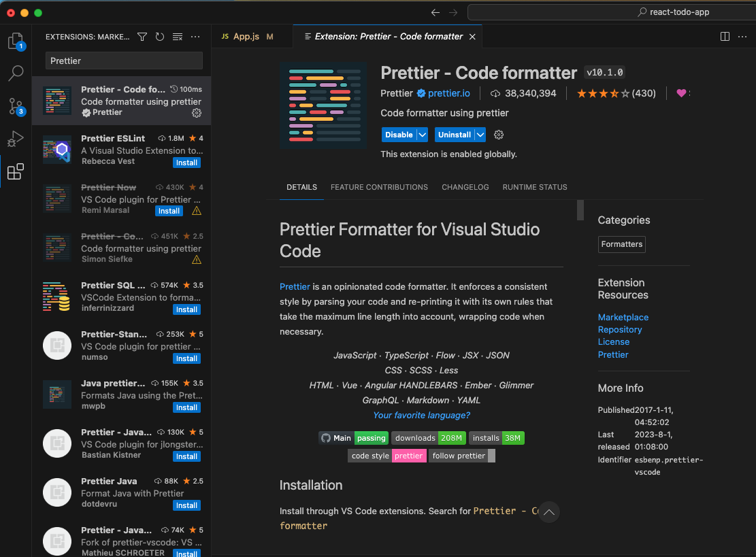
Task: Open Source Control view with badge 3
Action: click(x=16, y=107)
